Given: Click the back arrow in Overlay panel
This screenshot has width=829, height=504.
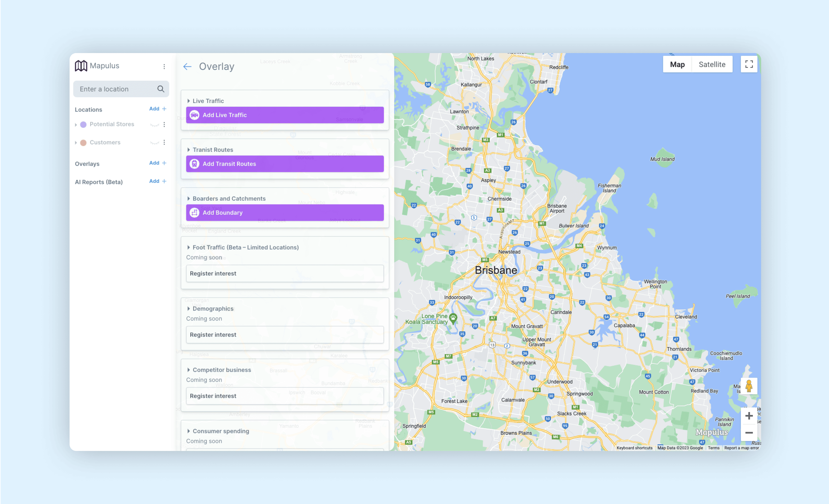Looking at the screenshot, I should [188, 66].
